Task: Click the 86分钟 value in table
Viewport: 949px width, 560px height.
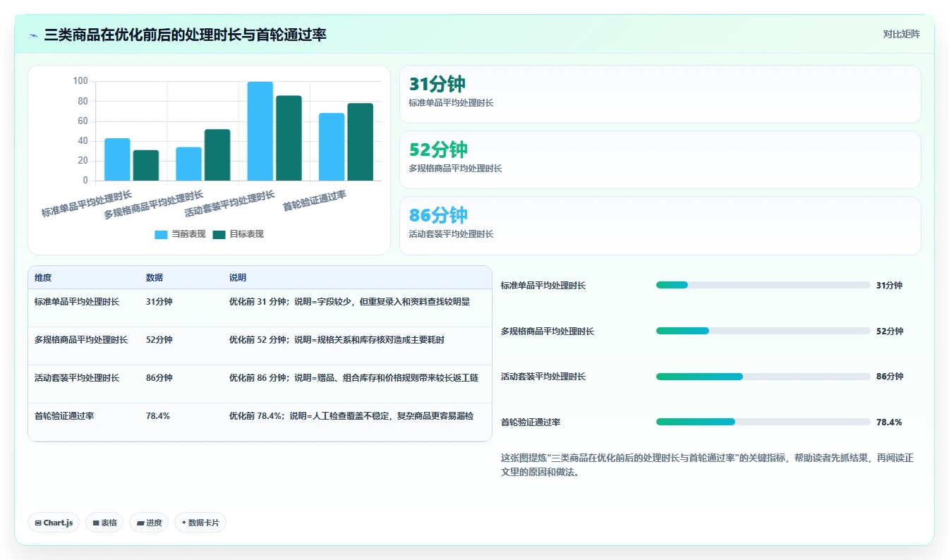Action: tap(159, 378)
